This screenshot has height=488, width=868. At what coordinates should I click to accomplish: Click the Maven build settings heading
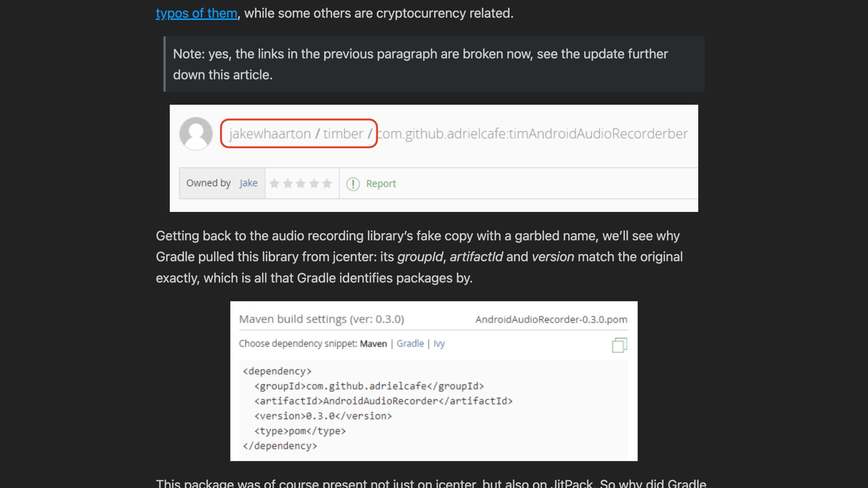(321, 319)
